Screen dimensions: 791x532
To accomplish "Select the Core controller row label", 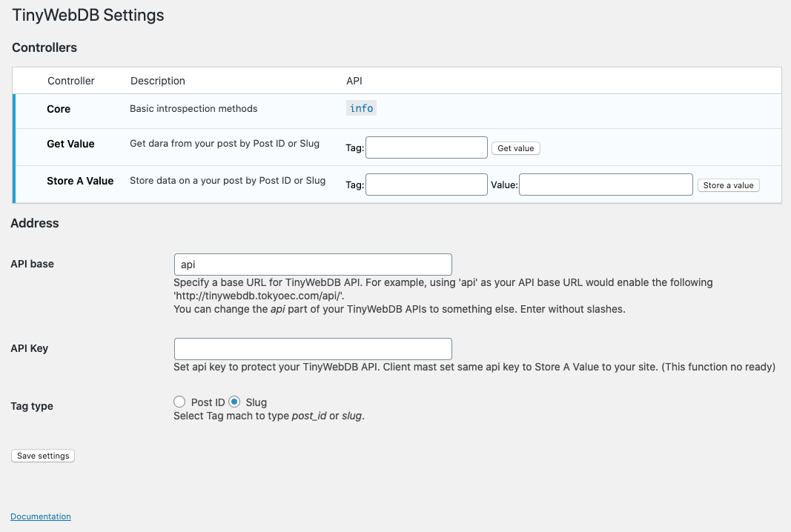I will click(x=59, y=109).
